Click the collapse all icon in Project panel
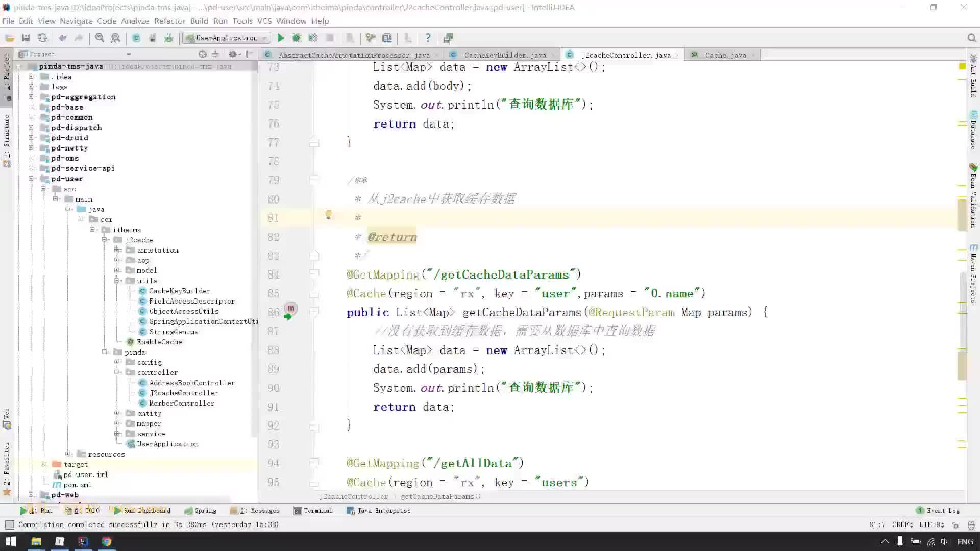This screenshot has width=980, height=551. [x=215, y=54]
